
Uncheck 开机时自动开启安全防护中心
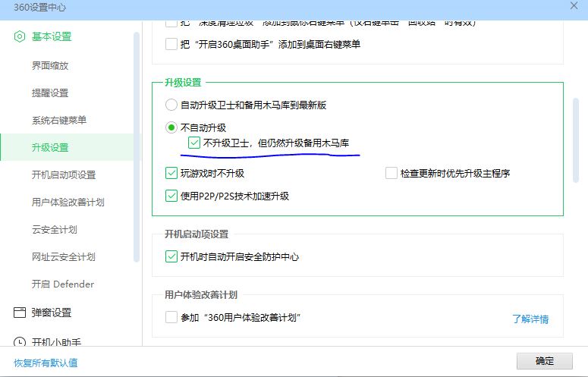(171, 256)
